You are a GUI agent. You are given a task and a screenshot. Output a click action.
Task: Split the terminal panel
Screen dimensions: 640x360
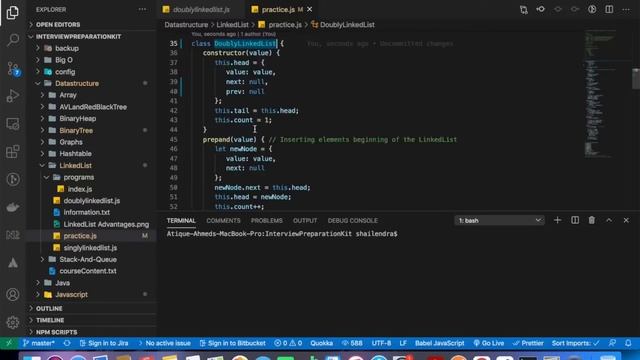click(575, 220)
